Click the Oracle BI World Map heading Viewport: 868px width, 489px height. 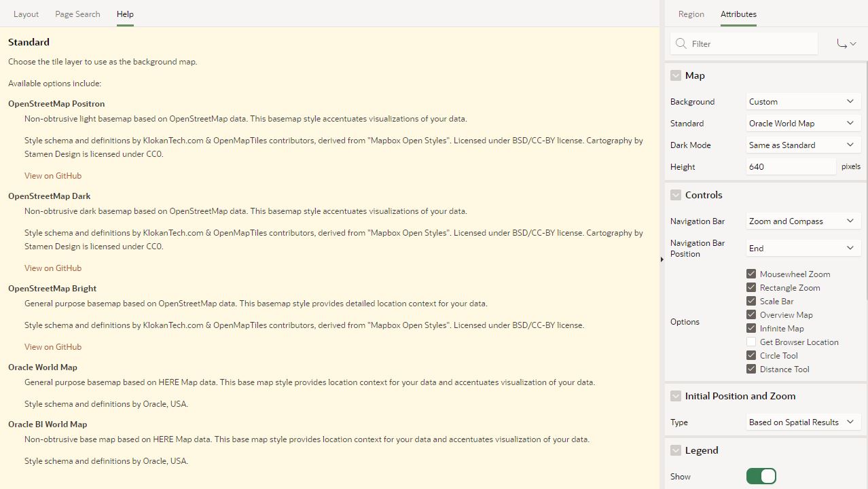tap(48, 424)
